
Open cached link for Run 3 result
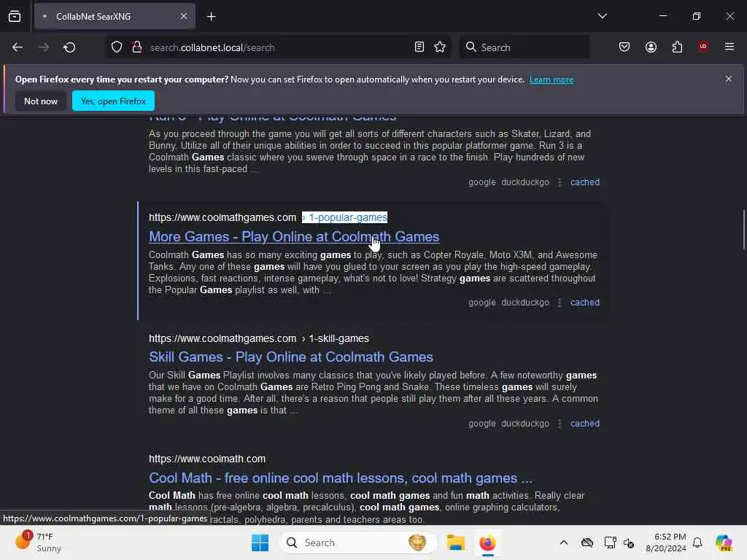(x=584, y=182)
